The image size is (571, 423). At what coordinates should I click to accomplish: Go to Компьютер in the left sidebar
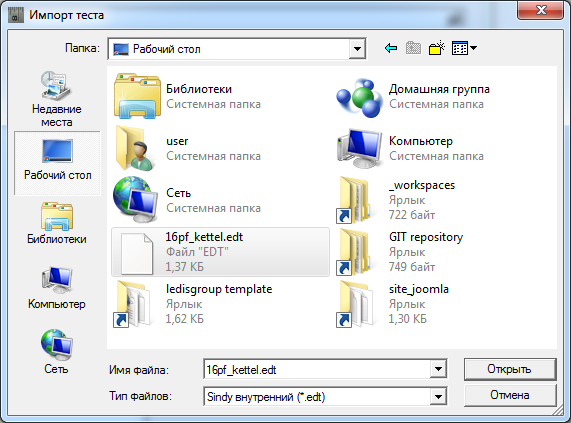pos(57,288)
